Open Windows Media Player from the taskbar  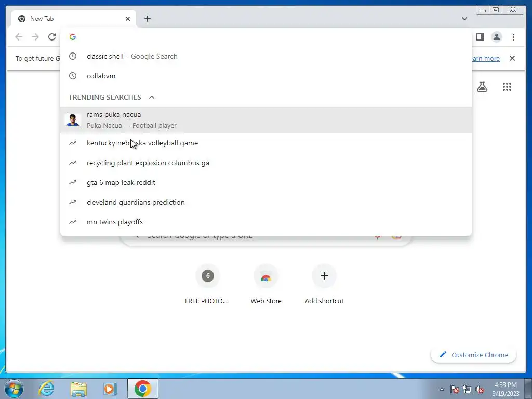[x=110, y=389]
